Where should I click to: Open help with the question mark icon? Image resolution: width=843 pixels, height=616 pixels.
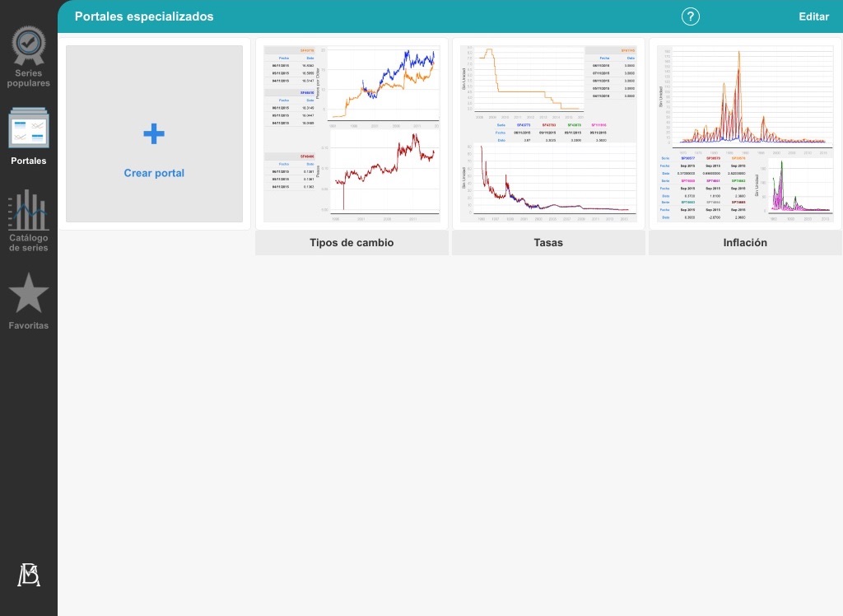(x=691, y=16)
